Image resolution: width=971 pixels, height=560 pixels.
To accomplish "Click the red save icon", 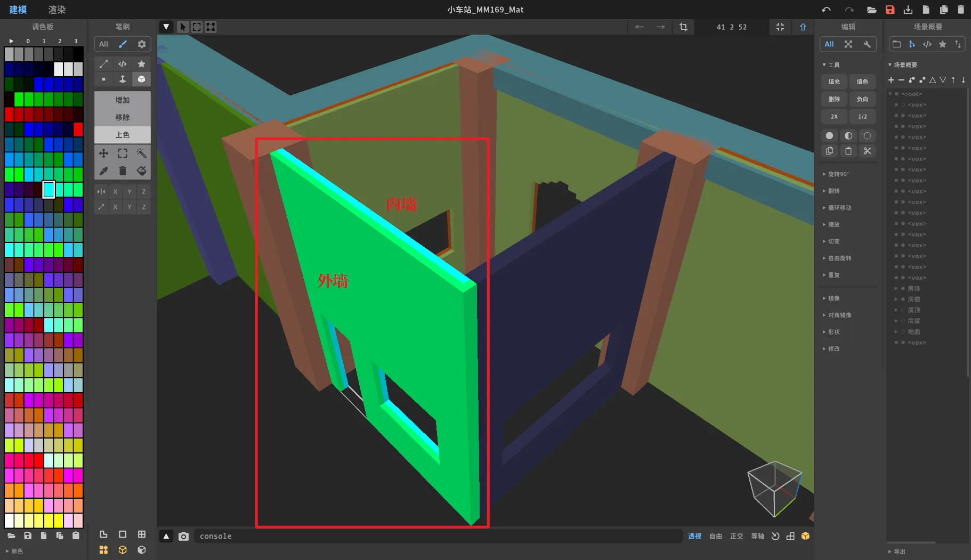I will (x=890, y=10).
